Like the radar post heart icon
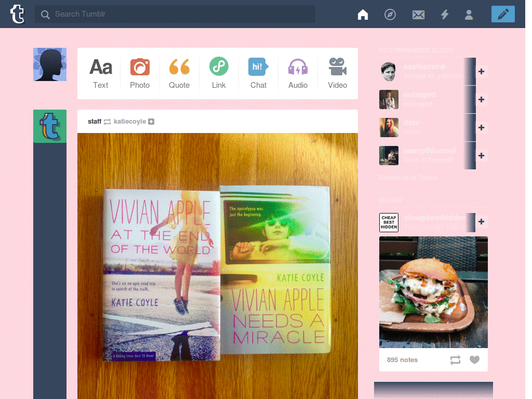The image size is (532, 399). coord(475,360)
